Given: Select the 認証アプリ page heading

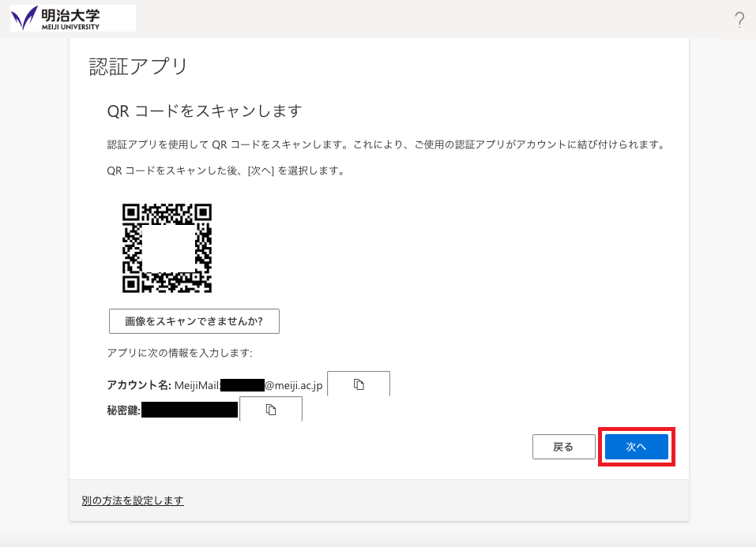Looking at the screenshot, I should [x=138, y=66].
